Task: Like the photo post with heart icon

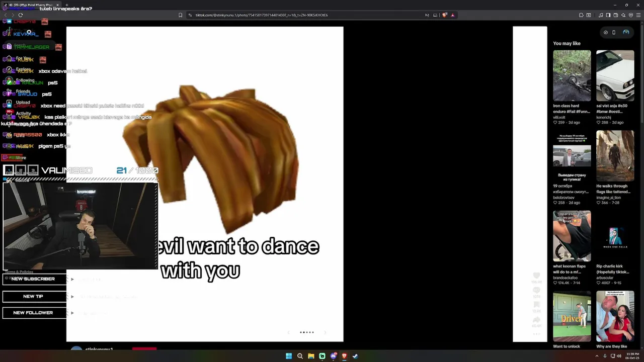Action: (536, 276)
